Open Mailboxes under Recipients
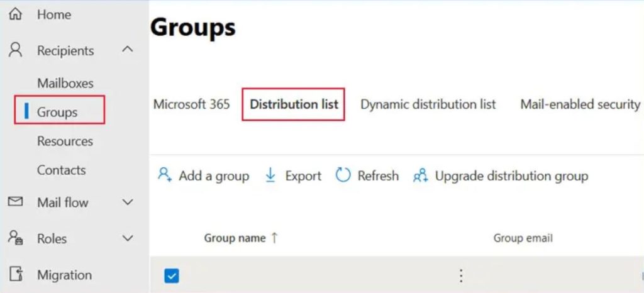 coord(65,83)
